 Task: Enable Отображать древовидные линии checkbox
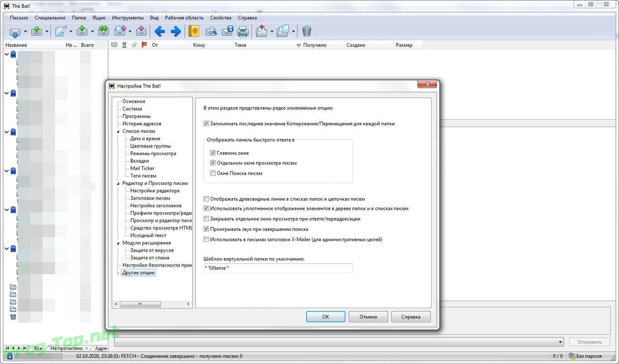(x=206, y=199)
